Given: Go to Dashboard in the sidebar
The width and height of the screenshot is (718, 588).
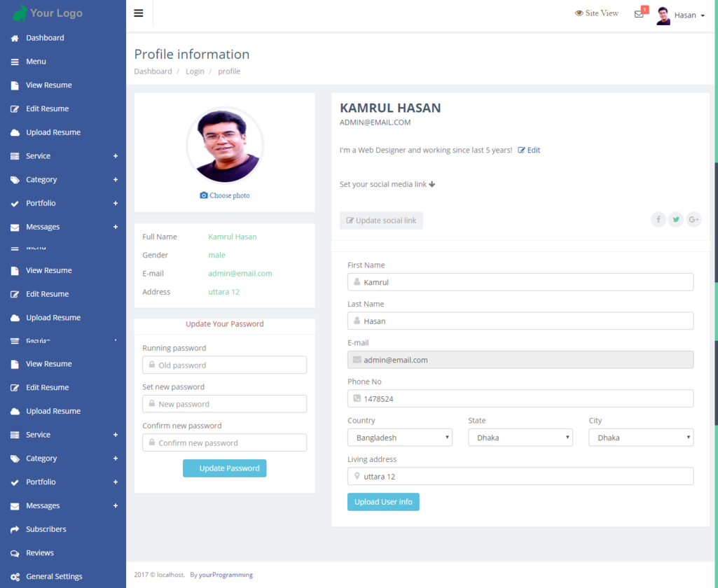Looking at the screenshot, I should pyautogui.click(x=45, y=38).
